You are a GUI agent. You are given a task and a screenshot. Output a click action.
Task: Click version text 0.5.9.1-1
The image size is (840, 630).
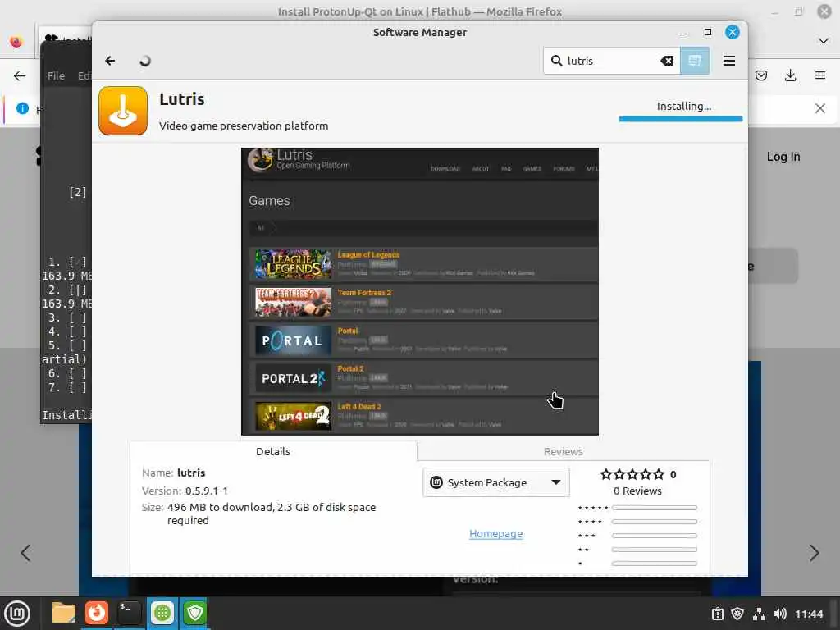206,491
